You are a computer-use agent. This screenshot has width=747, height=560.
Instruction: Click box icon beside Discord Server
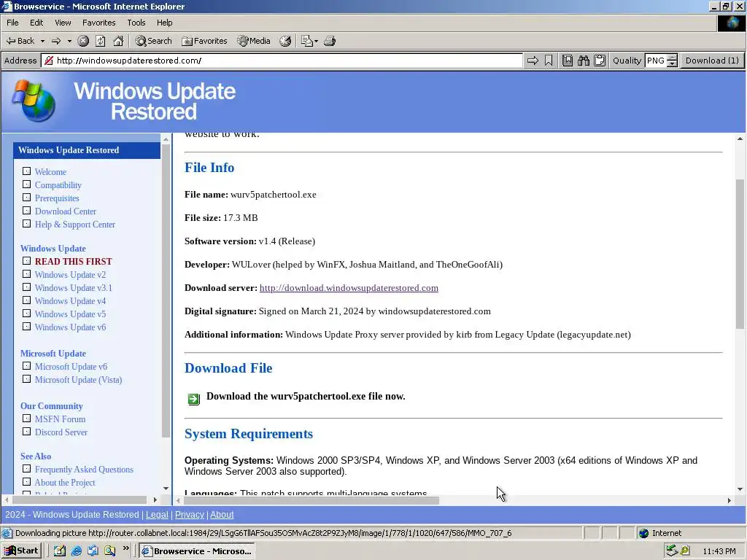[x=27, y=432]
